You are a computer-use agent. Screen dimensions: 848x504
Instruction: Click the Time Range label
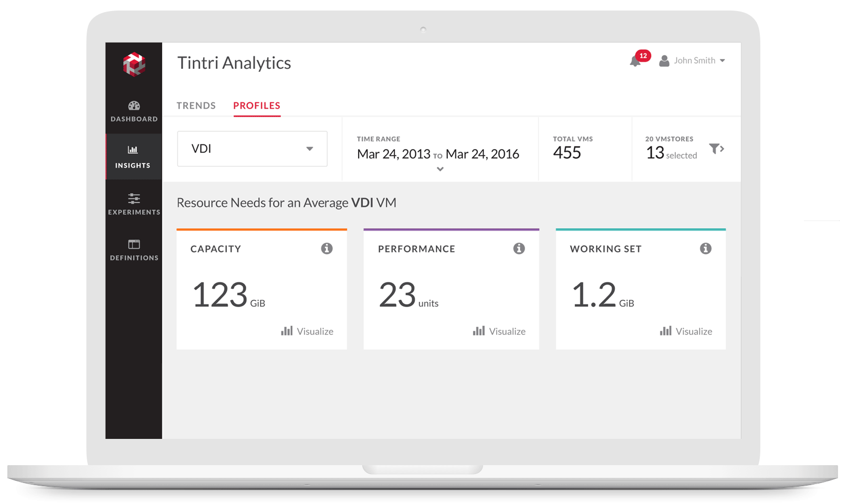tap(379, 139)
